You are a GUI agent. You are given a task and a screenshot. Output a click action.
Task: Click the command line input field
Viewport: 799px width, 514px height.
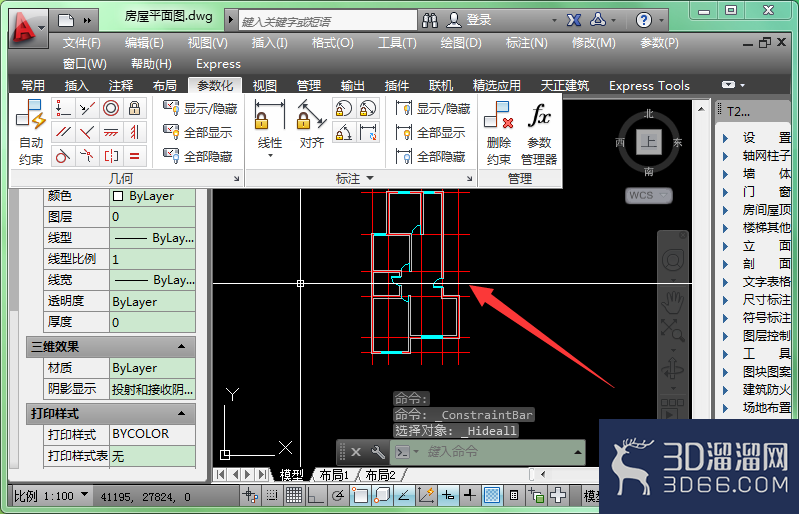497,452
